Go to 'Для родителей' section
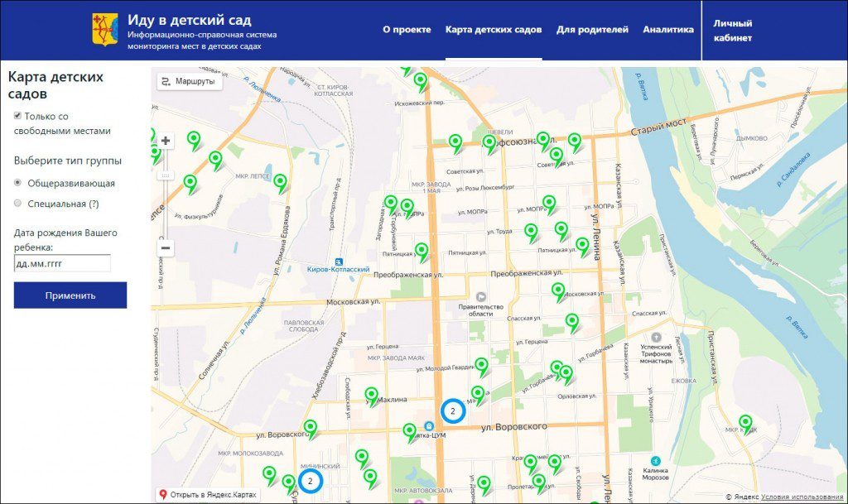The height and width of the screenshot is (504, 848). (592, 30)
